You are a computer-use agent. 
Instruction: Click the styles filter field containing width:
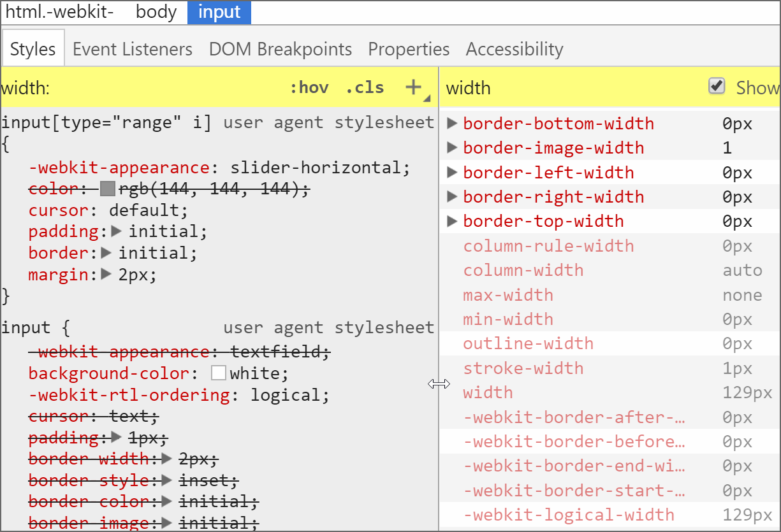point(140,88)
